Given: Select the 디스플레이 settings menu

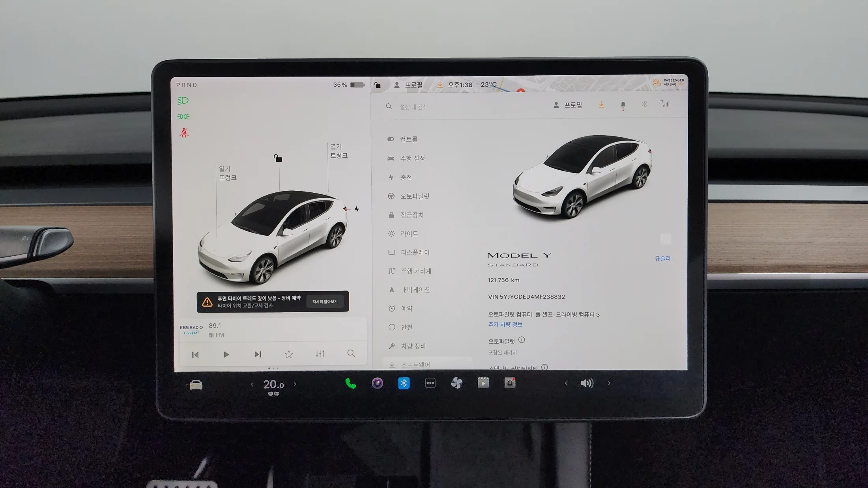Looking at the screenshot, I should [x=415, y=252].
